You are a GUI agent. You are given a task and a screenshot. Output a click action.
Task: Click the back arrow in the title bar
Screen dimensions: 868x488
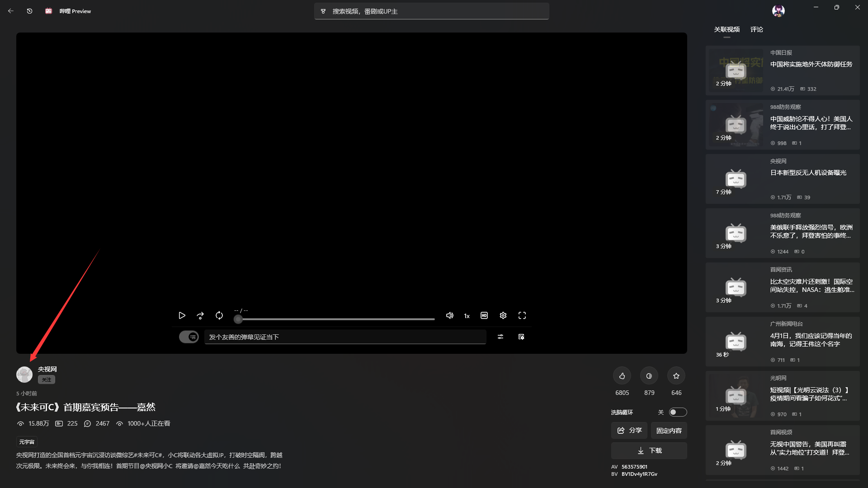point(11,11)
